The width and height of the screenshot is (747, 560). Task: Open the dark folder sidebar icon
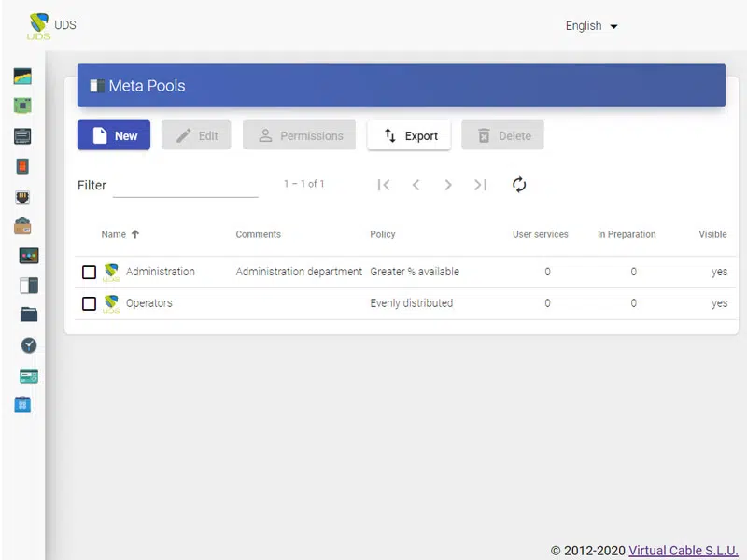(29, 315)
